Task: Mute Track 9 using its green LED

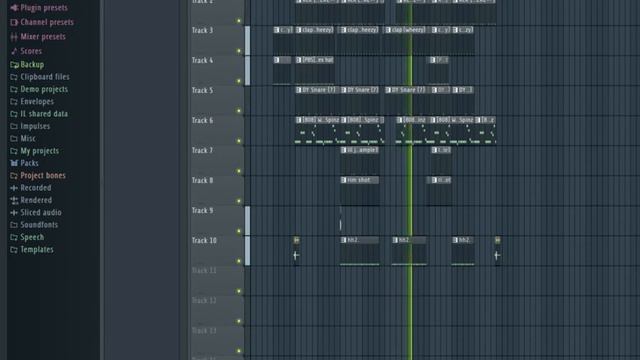Action: coord(239,231)
